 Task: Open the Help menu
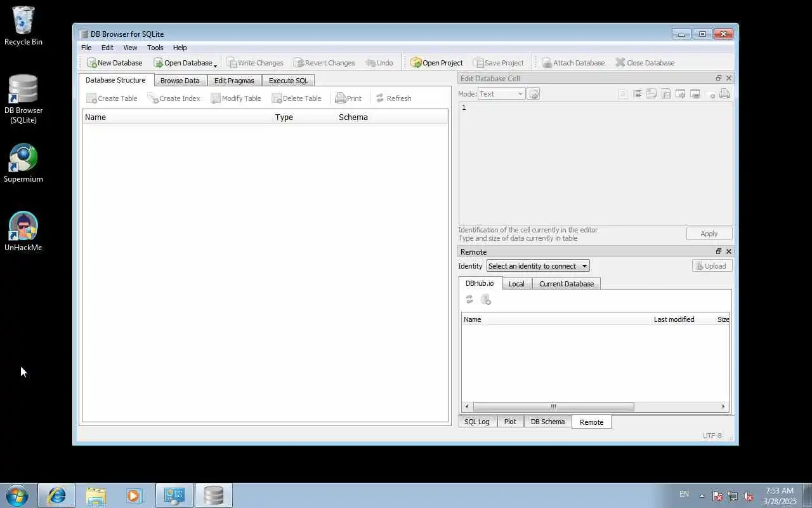180,48
